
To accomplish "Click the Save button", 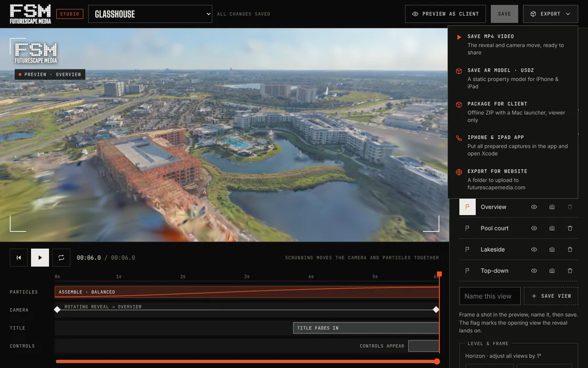I will pos(505,14).
